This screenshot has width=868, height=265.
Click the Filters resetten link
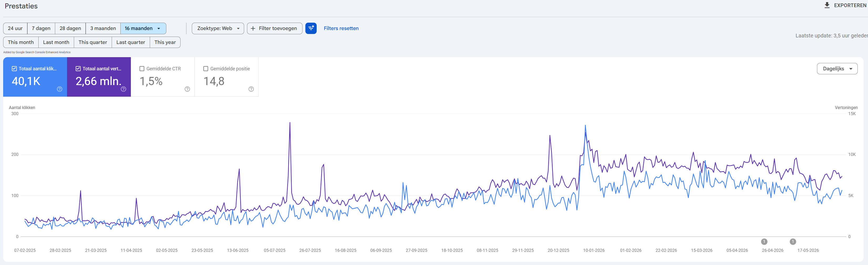coord(341,28)
